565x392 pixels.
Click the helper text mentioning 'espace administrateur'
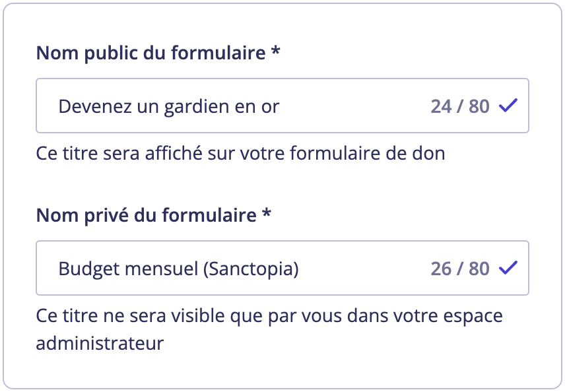pyautogui.click(x=271, y=315)
